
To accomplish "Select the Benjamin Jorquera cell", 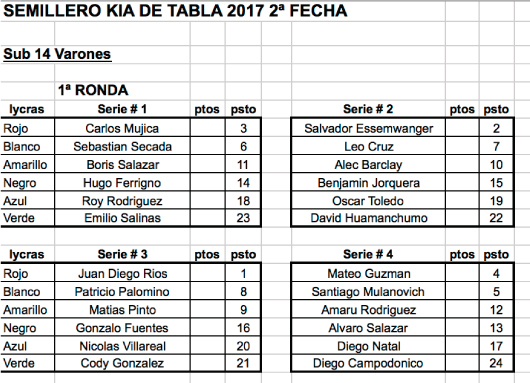I will click(368, 183).
